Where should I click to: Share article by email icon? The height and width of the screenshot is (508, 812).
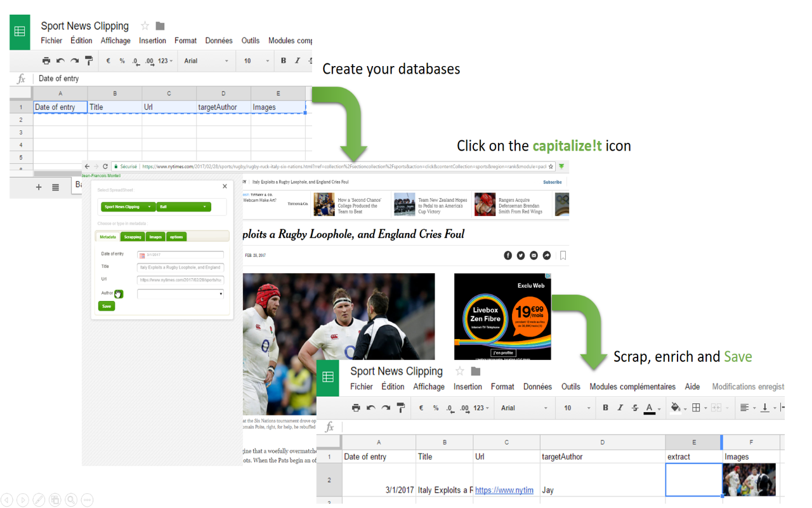tap(534, 255)
